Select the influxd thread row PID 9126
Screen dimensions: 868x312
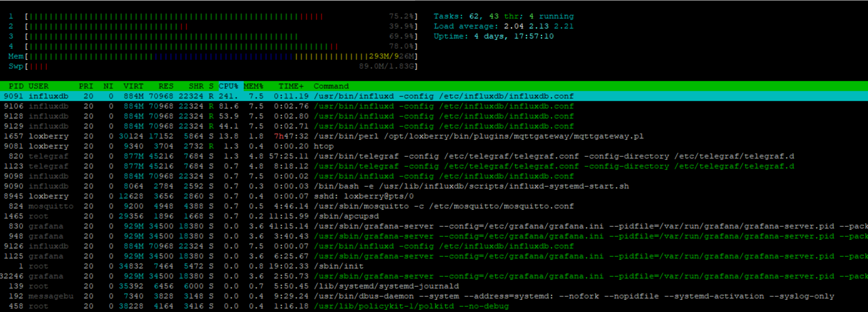pos(434,246)
